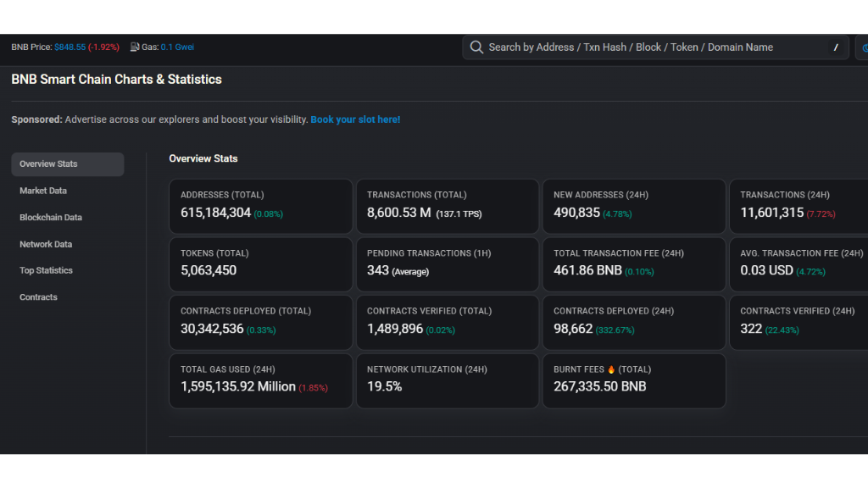
Task: Focus the Search by Address input field
Action: (655, 47)
